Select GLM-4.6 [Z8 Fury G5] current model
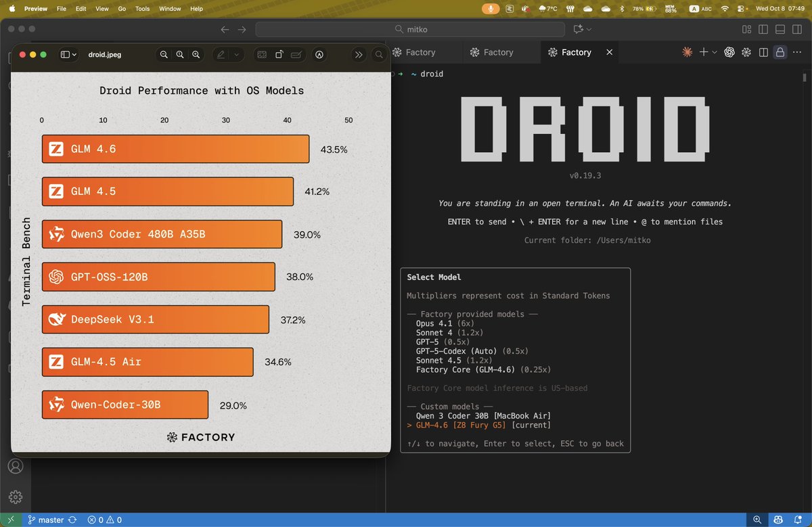Screen dimensions: 812x527 click(479, 425)
